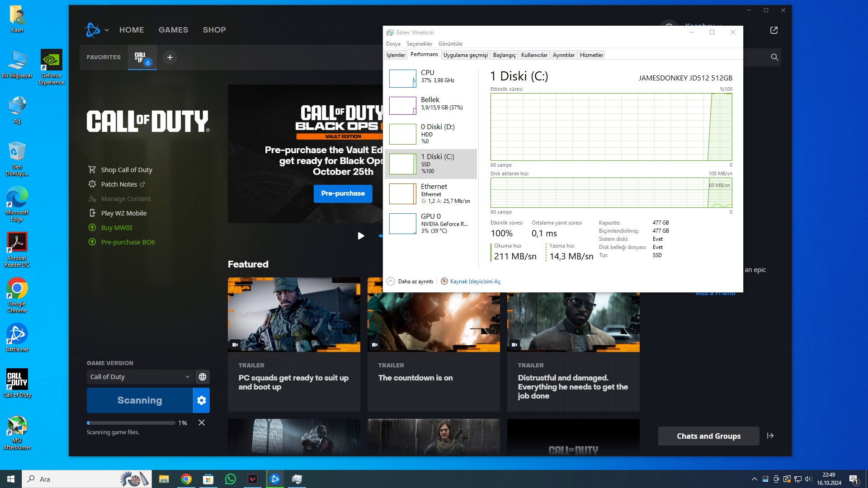Play the featured banner slideshow
This screenshot has width=868, height=488.
coord(361,236)
